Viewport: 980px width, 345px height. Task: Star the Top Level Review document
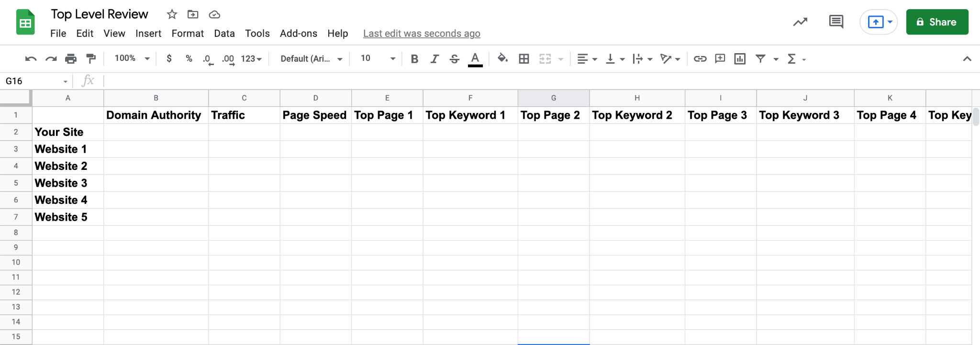(x=172, y=14)
